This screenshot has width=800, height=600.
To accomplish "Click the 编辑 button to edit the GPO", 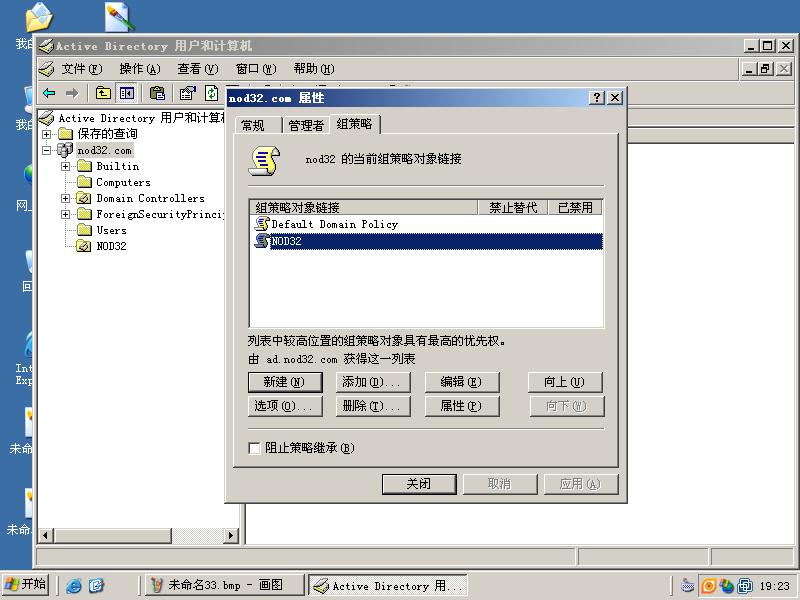I will pyautogui.click(x=462, y=382).
